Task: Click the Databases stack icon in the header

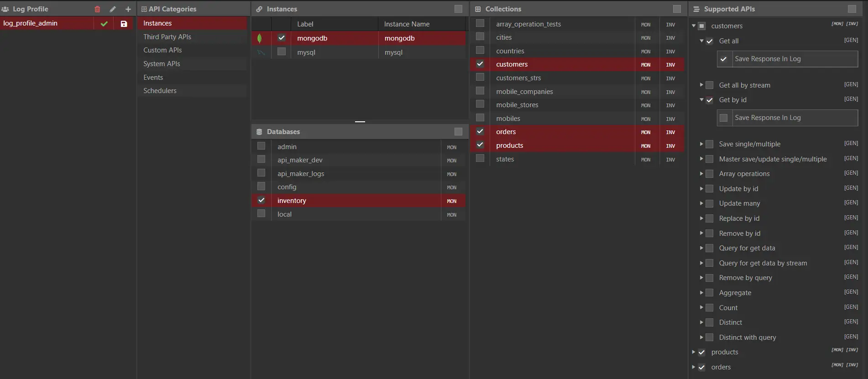Action: click(259, 132)
